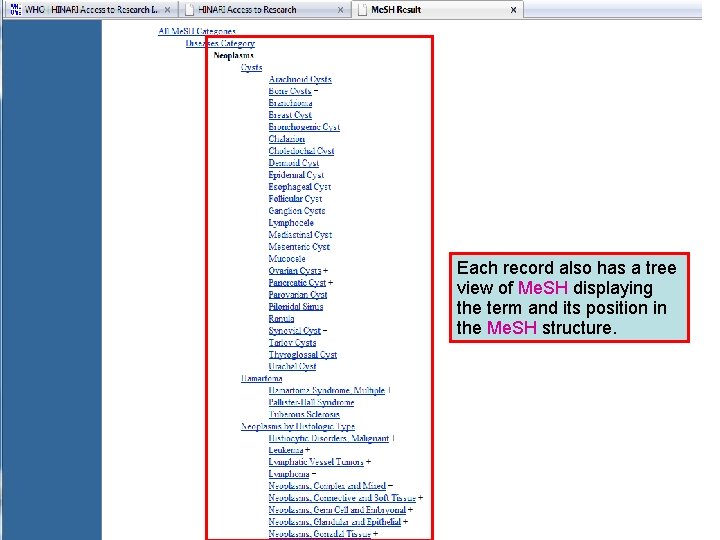The width and height of the screenshot is (720, 540).
Task: Close the WHO HINARI tab
Action: (x=168, y=10)
